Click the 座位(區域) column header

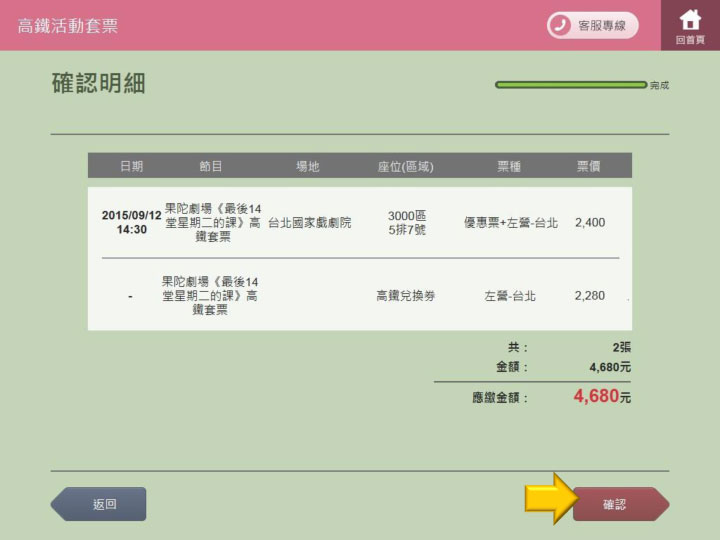[x=406, y=166]
